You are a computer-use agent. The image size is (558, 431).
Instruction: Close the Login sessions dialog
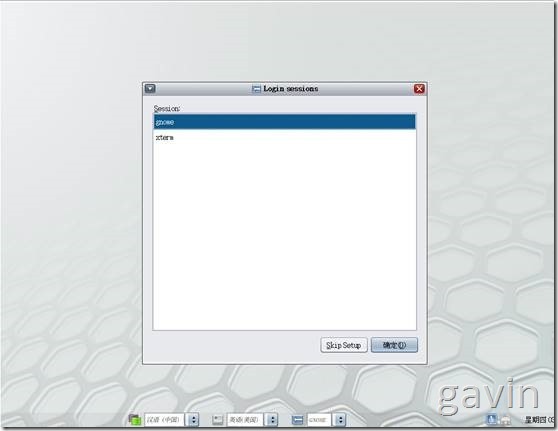click(419, 89)
